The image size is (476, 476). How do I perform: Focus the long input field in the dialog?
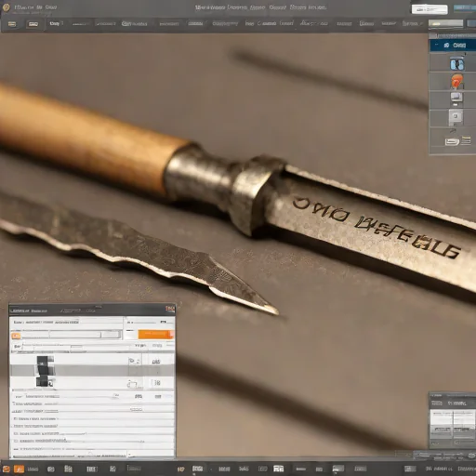point(72,335)
